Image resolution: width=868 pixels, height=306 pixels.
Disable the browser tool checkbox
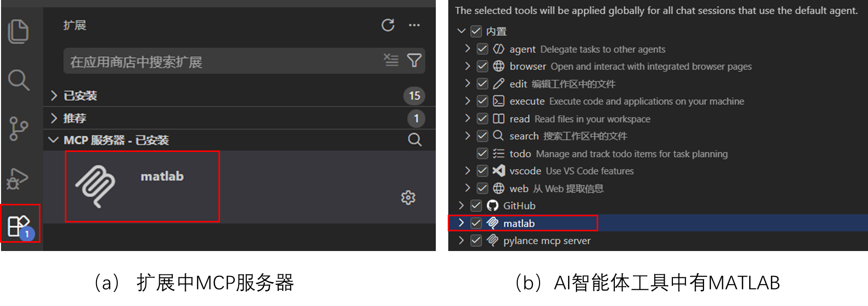[482, 66]
